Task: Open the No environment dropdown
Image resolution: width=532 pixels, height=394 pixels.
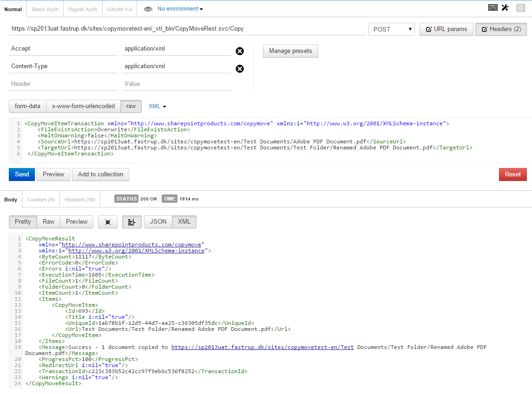Action: [x=179, y=8]
